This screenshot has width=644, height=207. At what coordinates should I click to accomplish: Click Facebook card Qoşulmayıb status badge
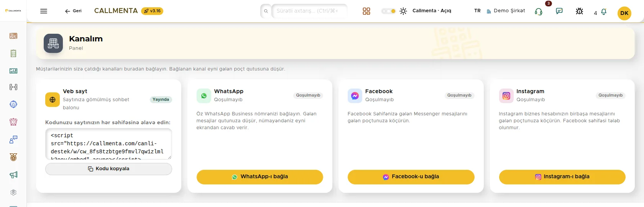click(459, 95)
